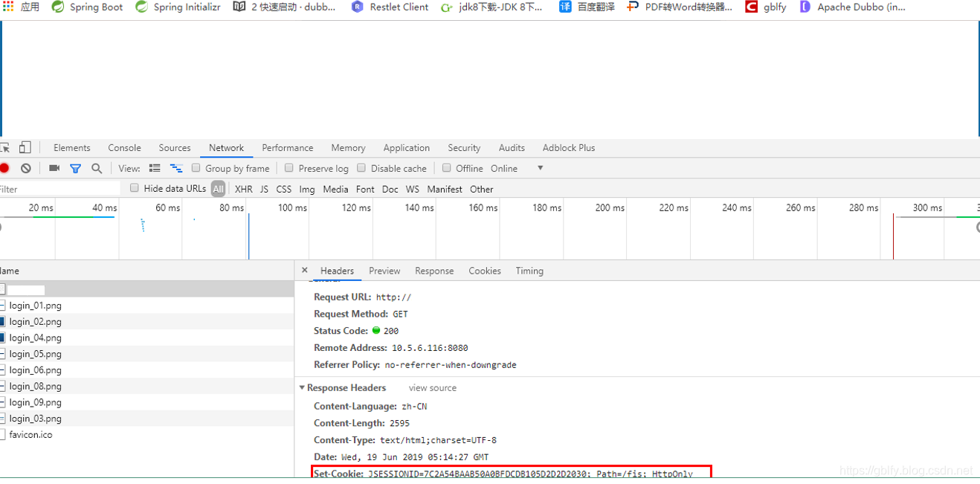Switch to the Timing detail tab
The height and width of the screenshot is (484, 980).
coord(529,271)
